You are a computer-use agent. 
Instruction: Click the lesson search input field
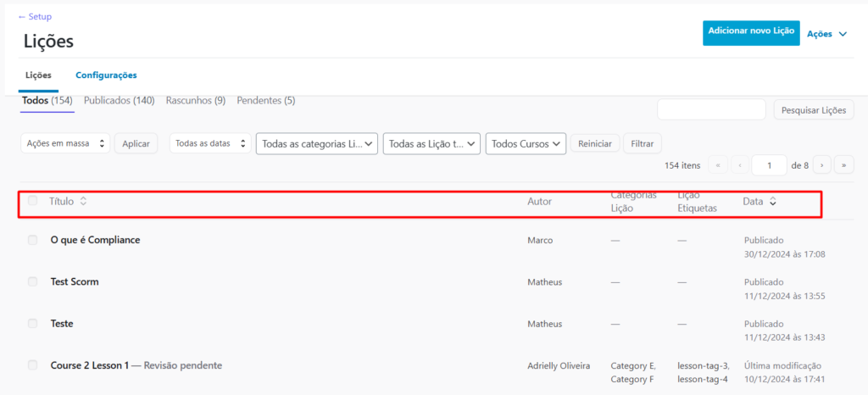click(711, 110)
